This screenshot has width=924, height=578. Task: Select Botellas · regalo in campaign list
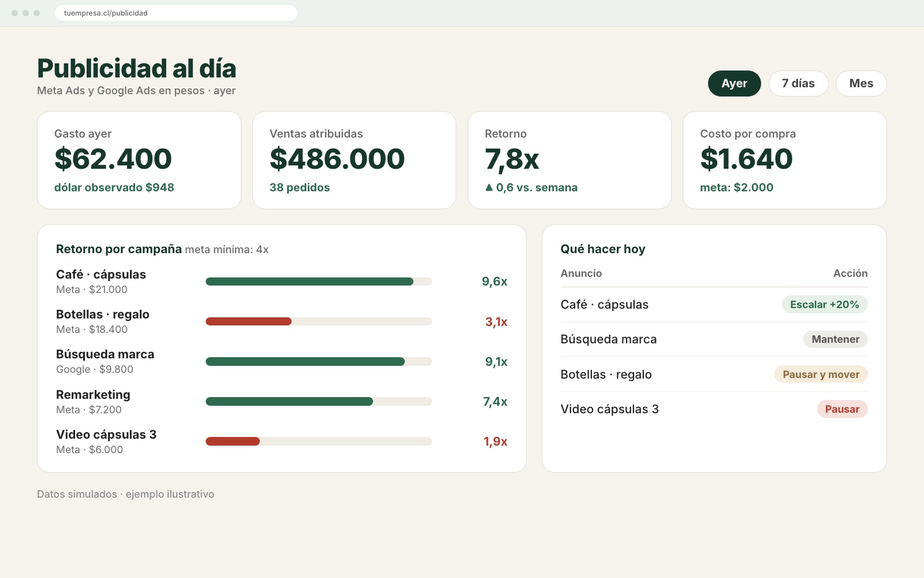click(x=103, y=314)
